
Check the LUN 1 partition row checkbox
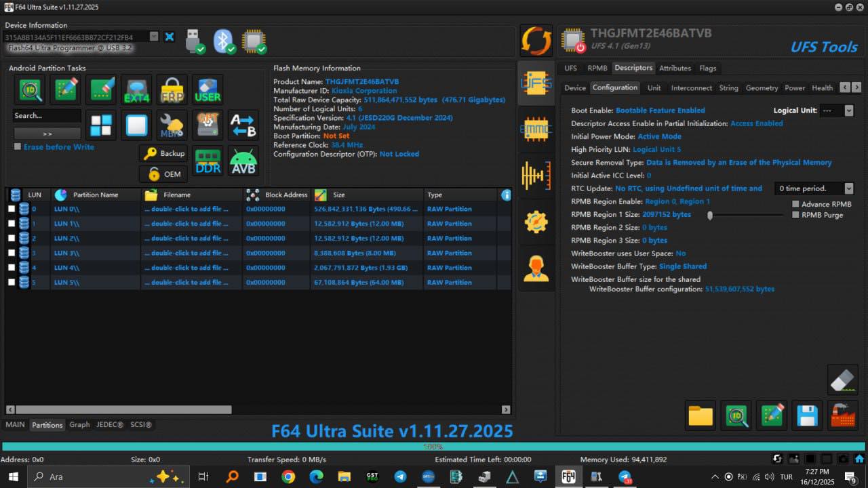tap(12, 224)
